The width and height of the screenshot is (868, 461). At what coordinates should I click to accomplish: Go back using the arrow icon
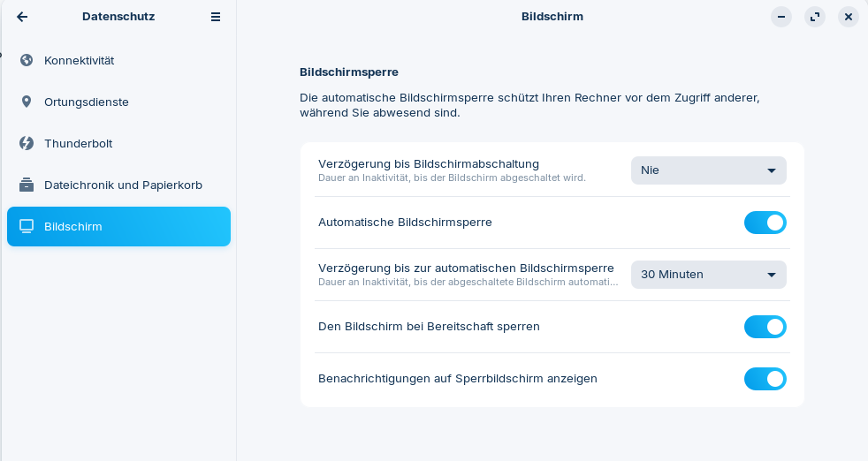point(22,17)
